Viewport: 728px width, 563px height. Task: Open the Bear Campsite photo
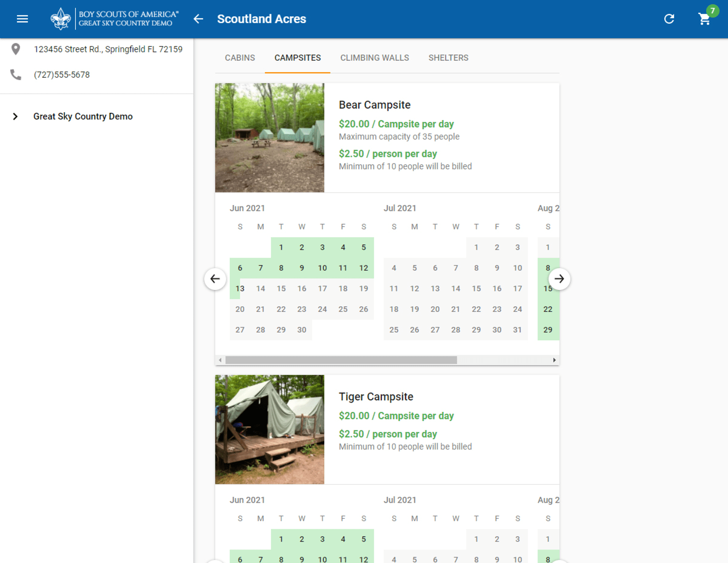coord(270,137)
